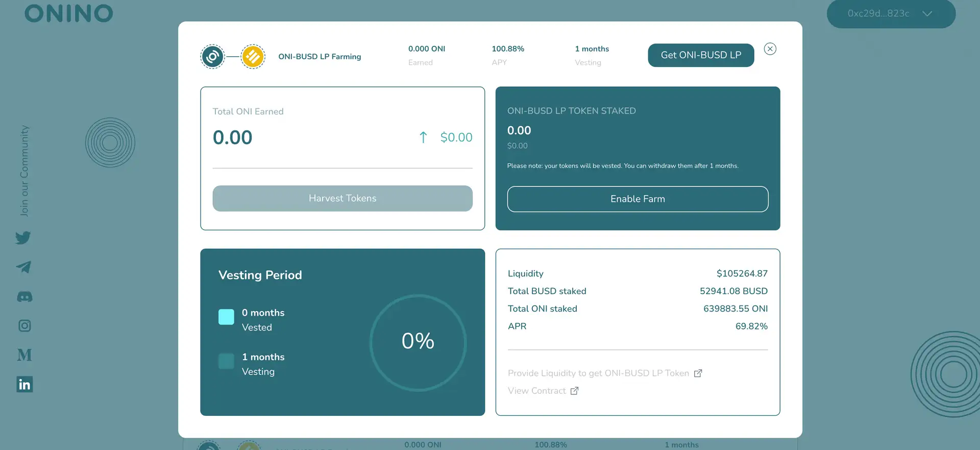Click the 0% vesting progress circle
The height and width of the screenshot is (450, 980).
coord(418,343)
